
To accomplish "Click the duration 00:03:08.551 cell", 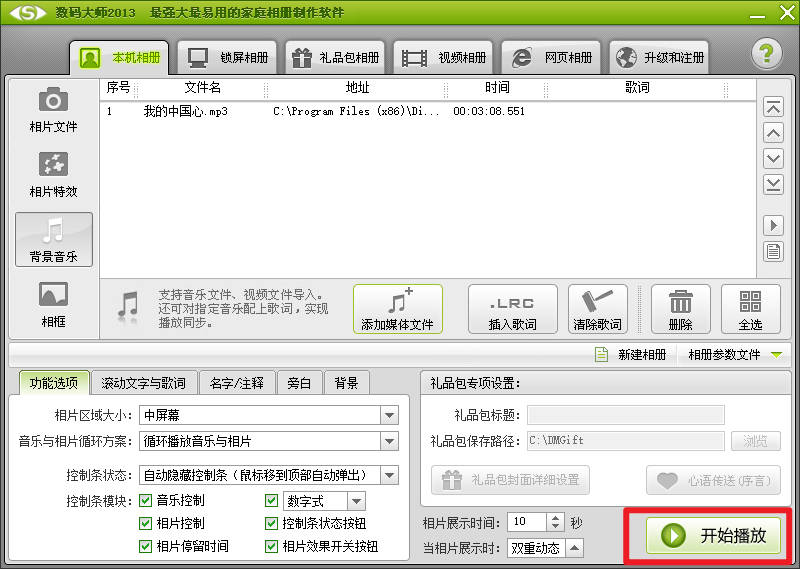I will pyautogui.click(x=489, y=111).
